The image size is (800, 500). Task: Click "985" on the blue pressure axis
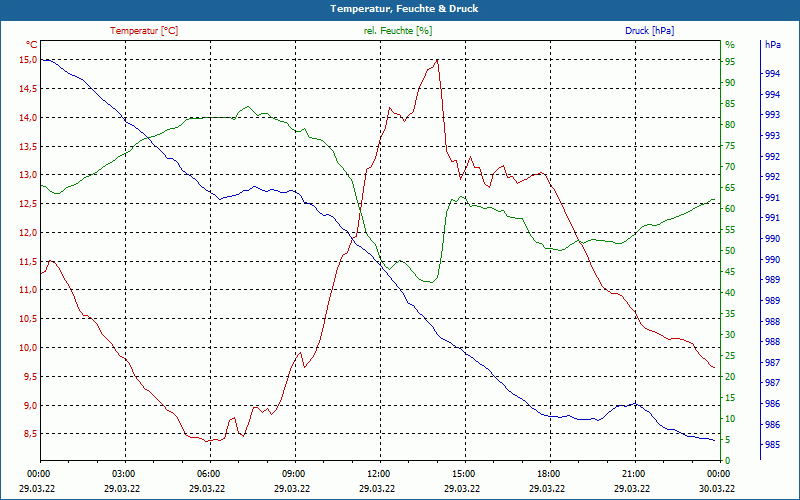772,445
